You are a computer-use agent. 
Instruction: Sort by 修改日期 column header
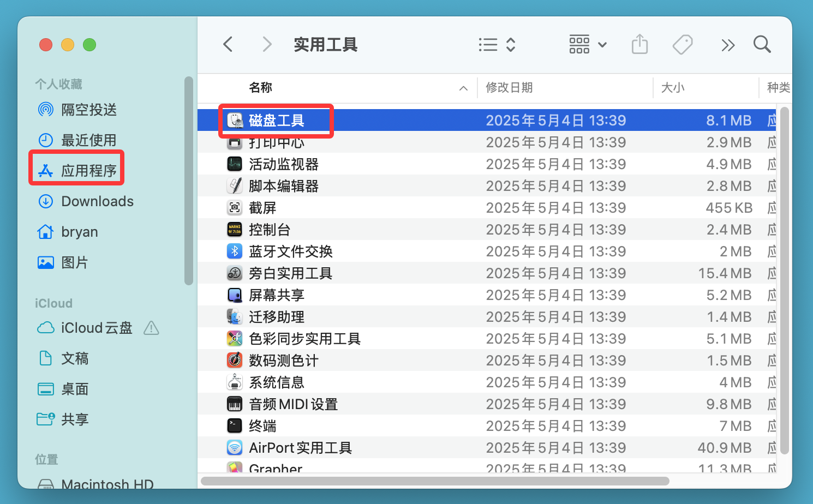click(509, 87)
